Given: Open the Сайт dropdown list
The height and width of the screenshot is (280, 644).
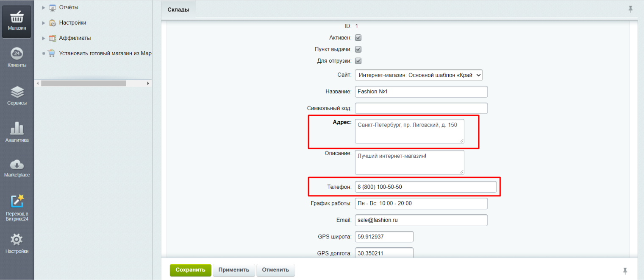Looking at the screenshot, I should [x=419, y=75].
